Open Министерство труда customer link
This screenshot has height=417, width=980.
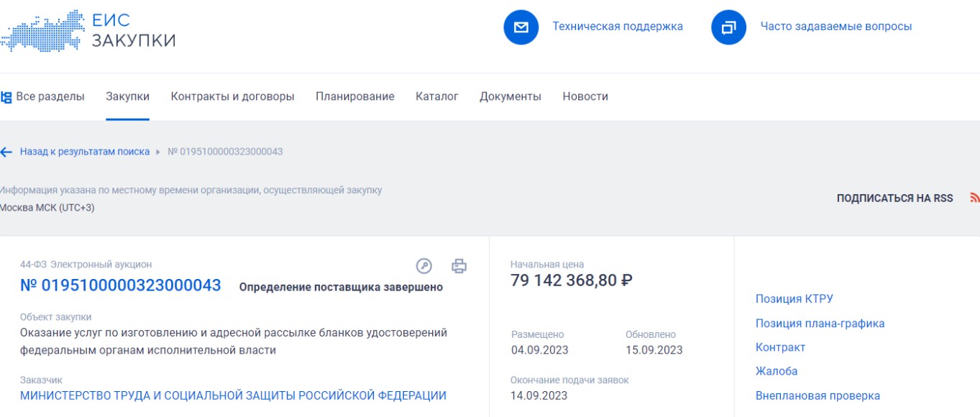[233, 395]
